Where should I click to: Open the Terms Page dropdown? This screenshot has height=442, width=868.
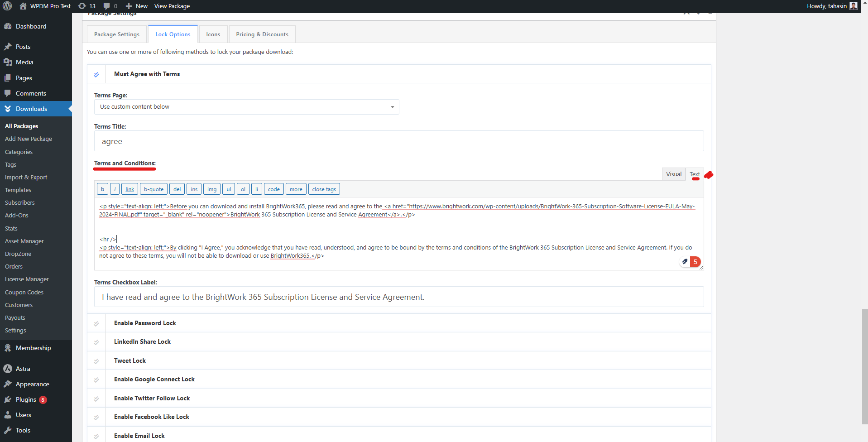(x=247, y=107)
